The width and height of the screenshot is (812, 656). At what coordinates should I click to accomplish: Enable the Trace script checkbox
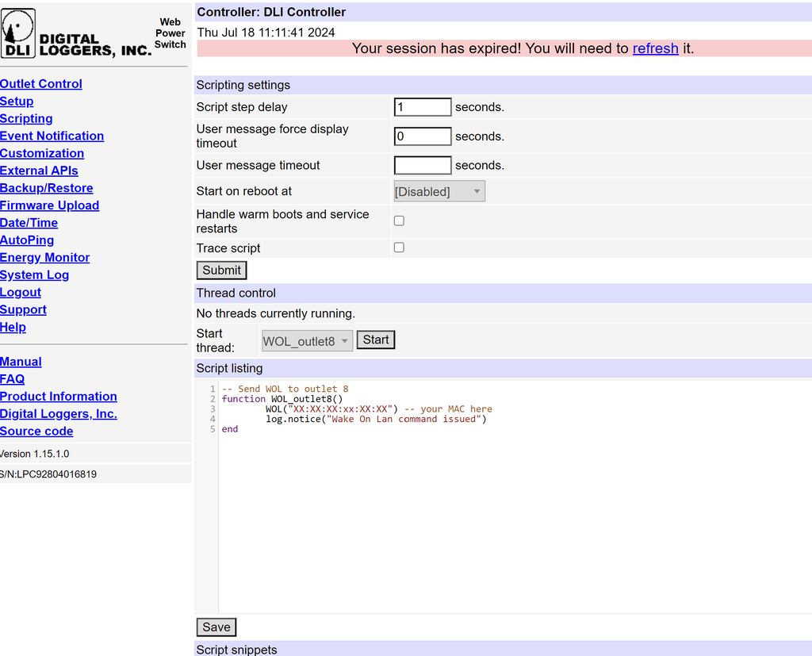(x=400, y=247)
